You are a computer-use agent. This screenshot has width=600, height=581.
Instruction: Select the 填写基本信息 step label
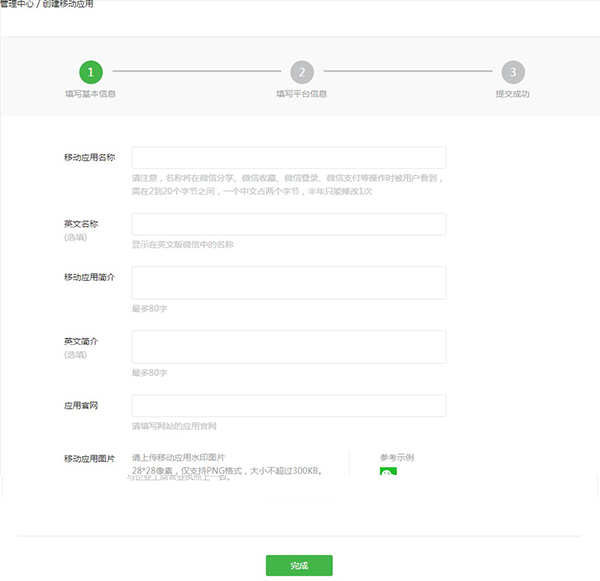point(91,94)
